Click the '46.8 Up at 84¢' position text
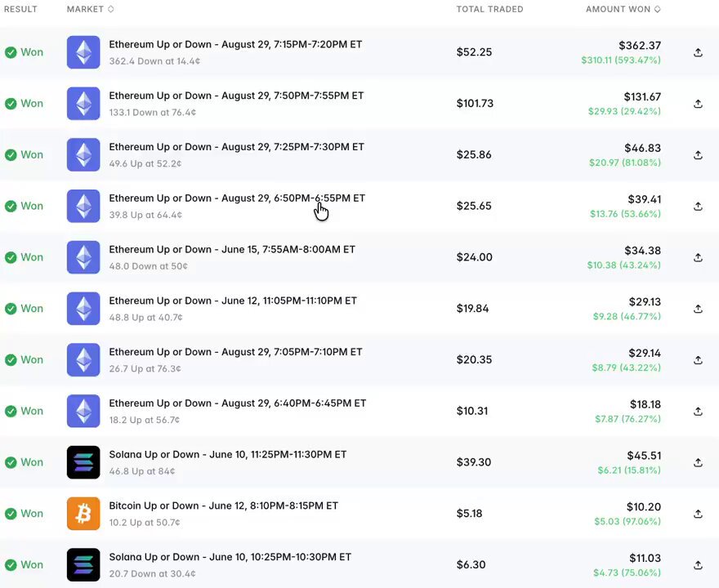Image resolution: width=719 pixels, height=588 pixels. [x=142, y=471]
